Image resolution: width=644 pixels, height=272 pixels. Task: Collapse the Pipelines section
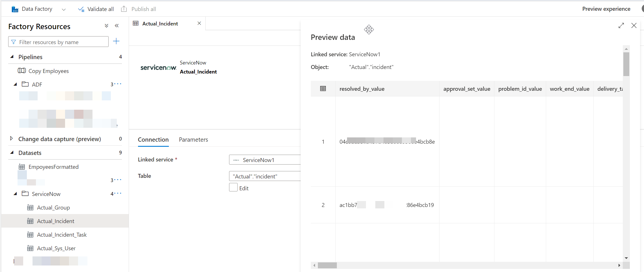12,57
